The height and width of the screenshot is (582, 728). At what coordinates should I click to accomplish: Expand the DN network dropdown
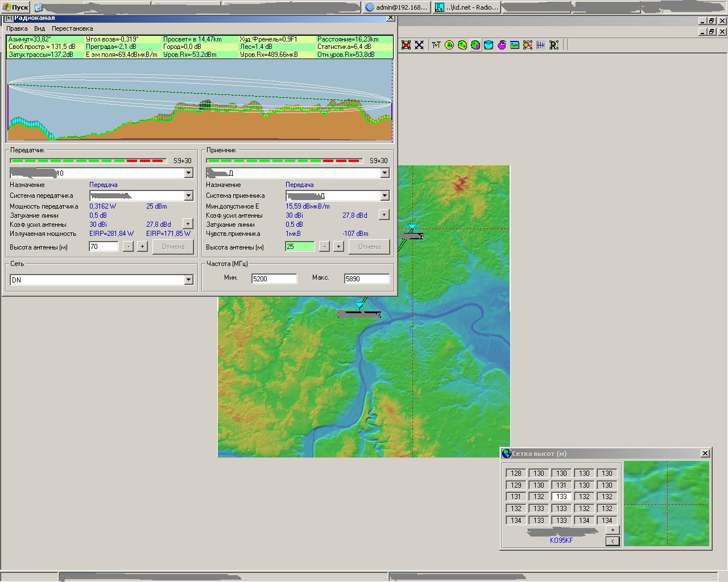pos(188,280)
